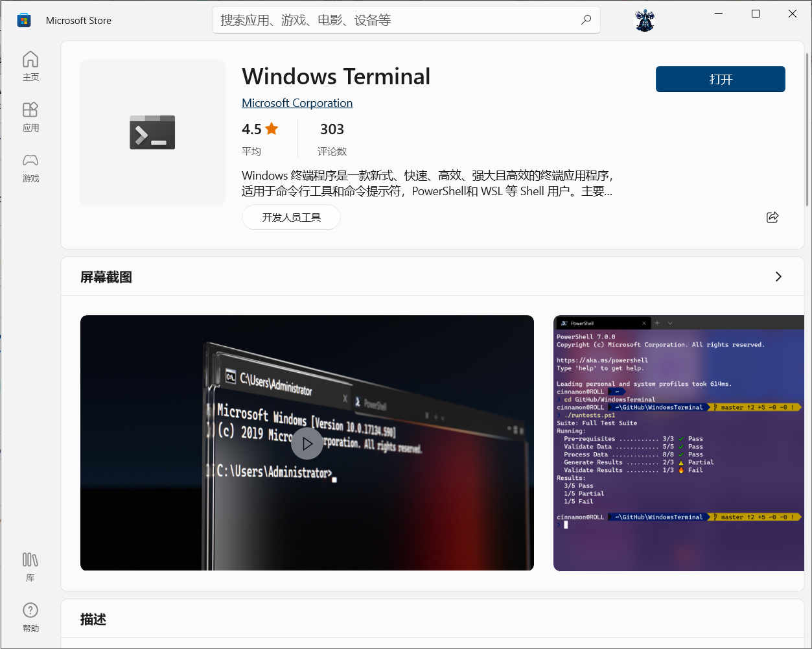This screenshot has height=649, width=812.
Task: Open the Microsoft Store home page
Action: [x=30, y=65]
